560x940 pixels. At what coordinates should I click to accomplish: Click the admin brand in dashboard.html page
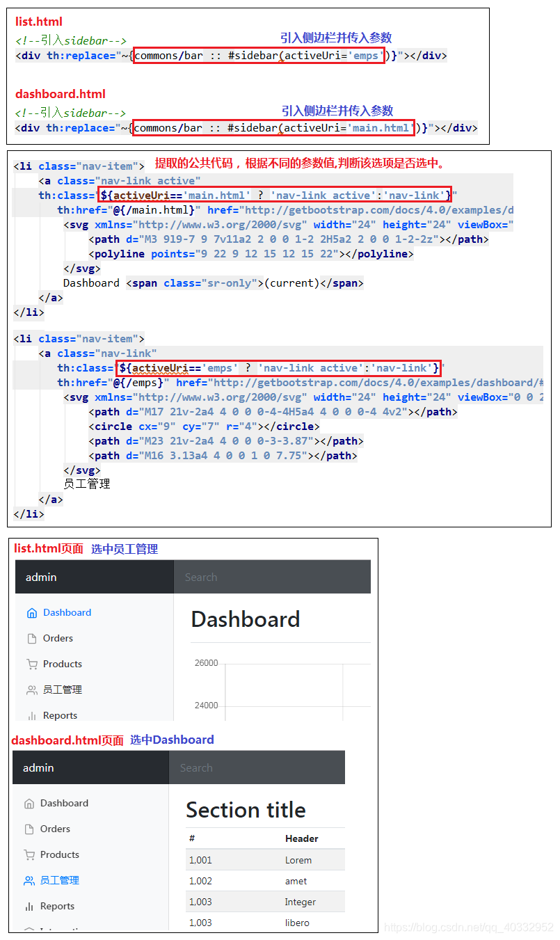click(x=38, y=768)
